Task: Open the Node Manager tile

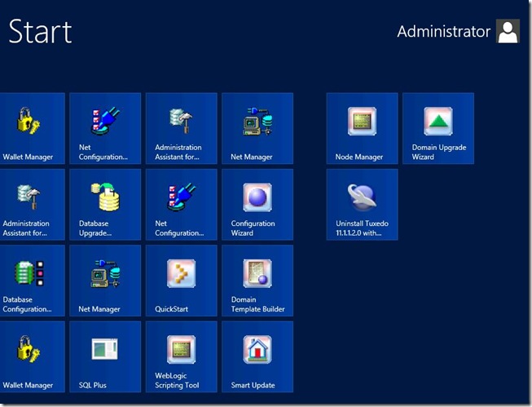Action: click(x=362, y=128)
